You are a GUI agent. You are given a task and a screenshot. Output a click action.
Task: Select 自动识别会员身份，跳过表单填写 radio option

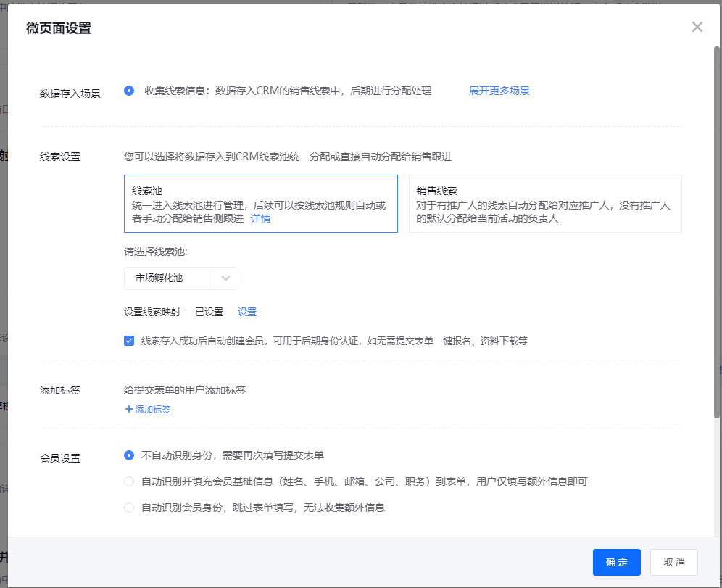[129, 508]
